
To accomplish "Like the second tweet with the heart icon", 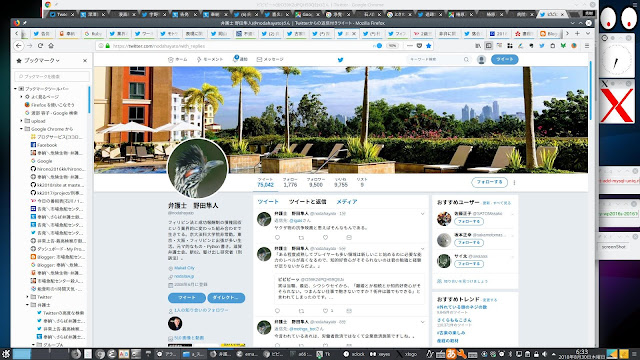I will pyautogui.click(x=325, y=311).
